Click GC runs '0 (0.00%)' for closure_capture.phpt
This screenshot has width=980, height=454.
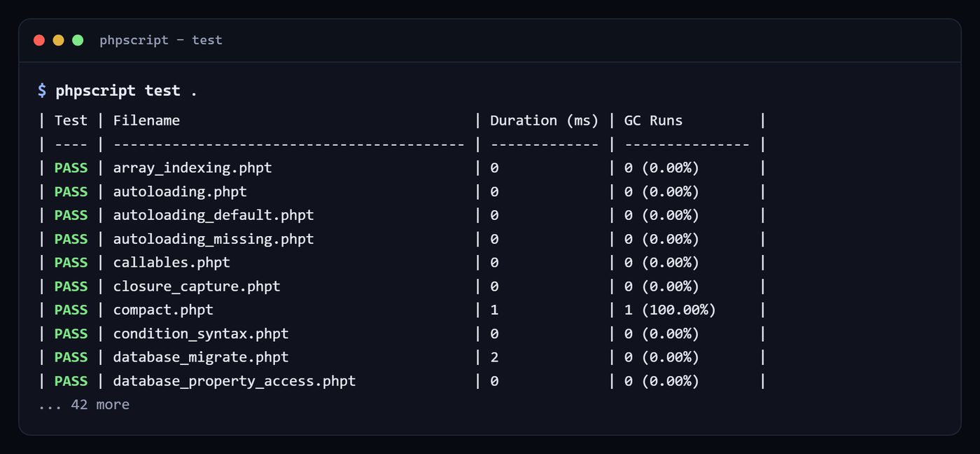click(661, 287)
